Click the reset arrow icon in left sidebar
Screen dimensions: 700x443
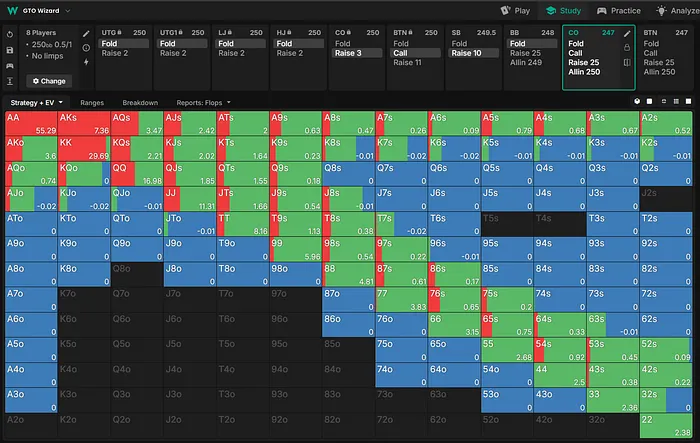pyautogui.click(x=10, y=34)
